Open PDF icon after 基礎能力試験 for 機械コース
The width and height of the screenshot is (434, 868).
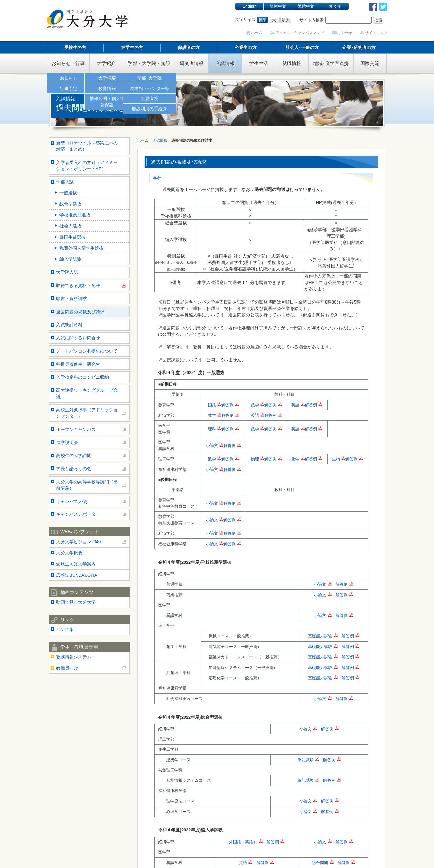click(336, 635)
